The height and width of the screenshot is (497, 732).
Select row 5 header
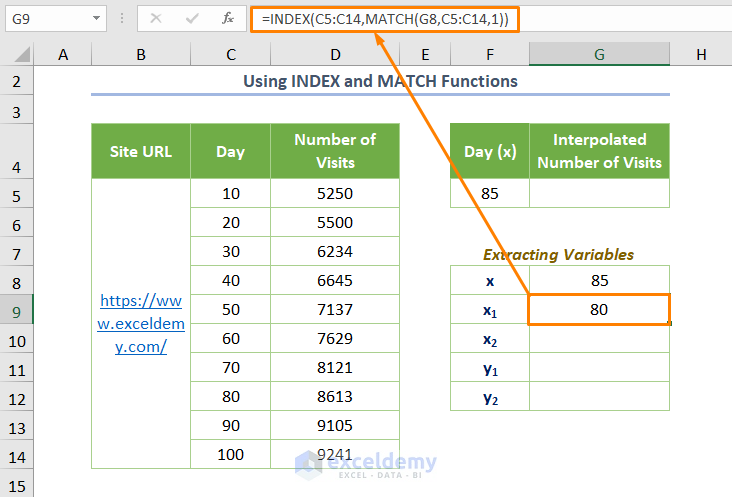click(x=17, y=193)
